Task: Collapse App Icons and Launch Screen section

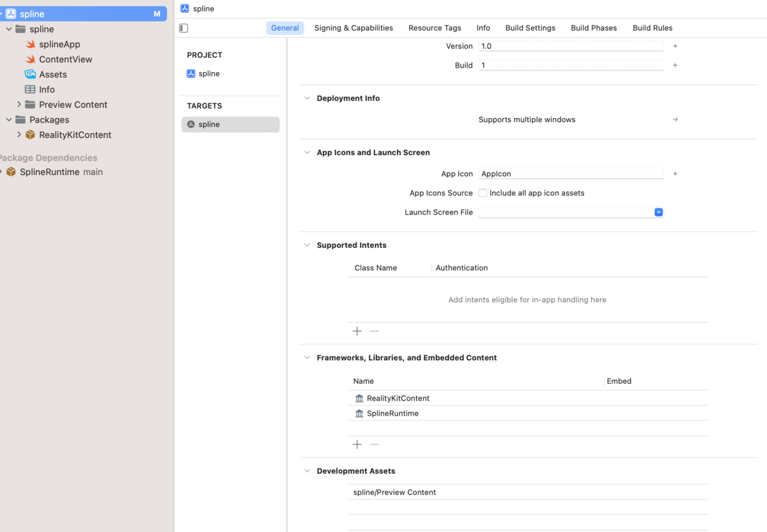Action: (x=307, y=153)
